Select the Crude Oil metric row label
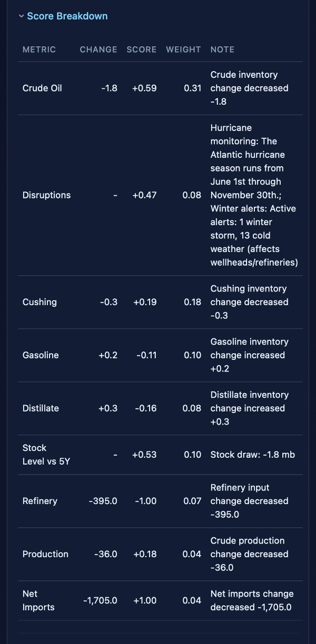The height and width of the screenshot is (644, 316). tap(42, 88)
